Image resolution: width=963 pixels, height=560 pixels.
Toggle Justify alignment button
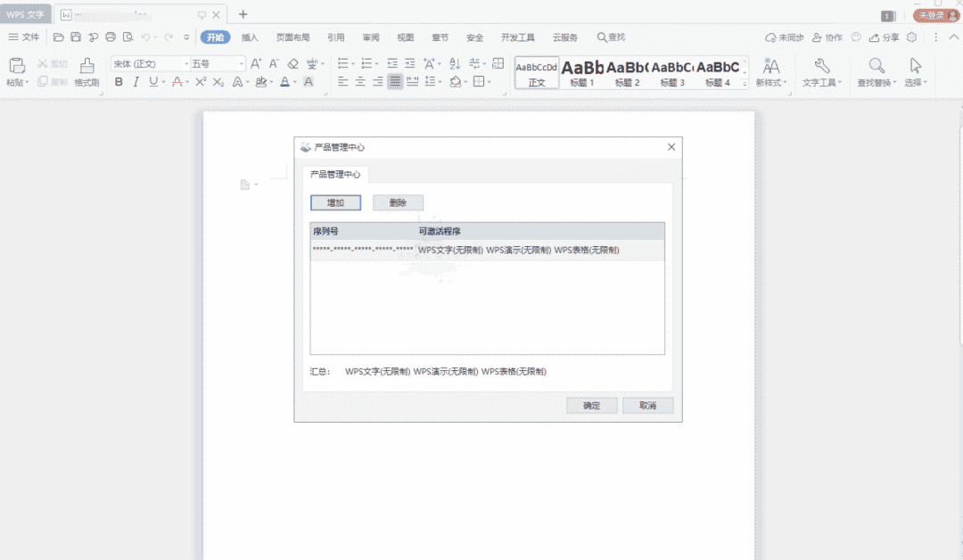click(395, 82)
